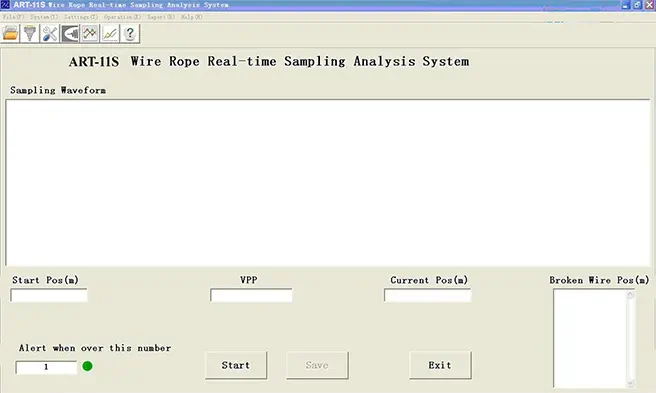This screenshot has height=393, width=656.
Task: Open the Operation menu
Action: click(123, 17)
